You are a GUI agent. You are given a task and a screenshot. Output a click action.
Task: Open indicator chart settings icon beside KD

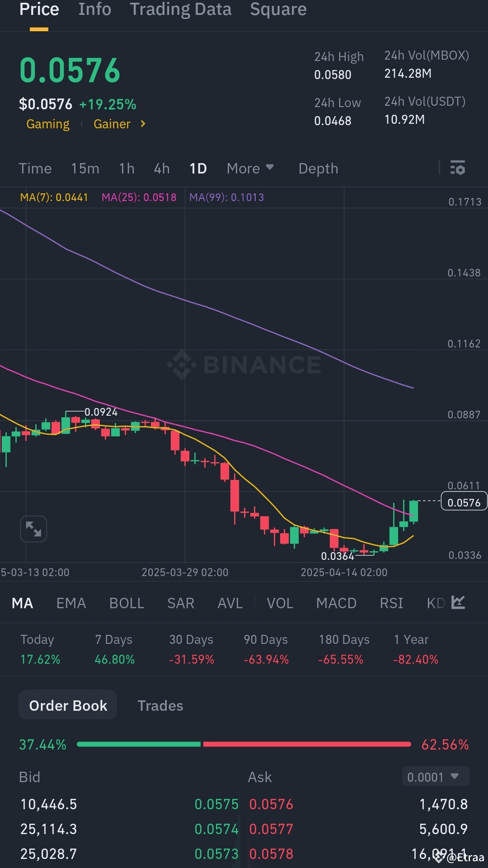click(x=458, y=602)
